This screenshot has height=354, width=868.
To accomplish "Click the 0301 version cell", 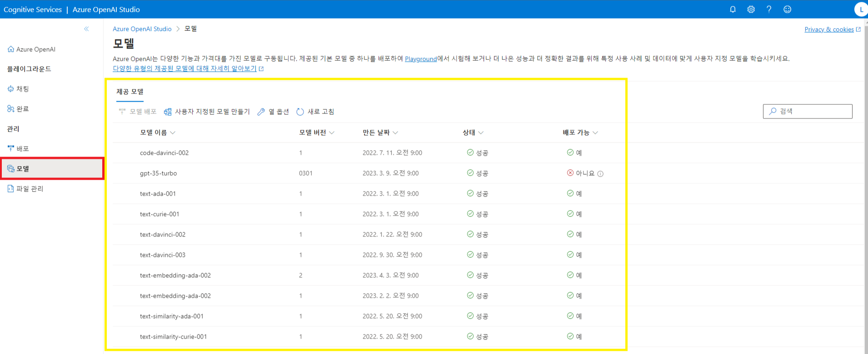I will coord(306,173).
